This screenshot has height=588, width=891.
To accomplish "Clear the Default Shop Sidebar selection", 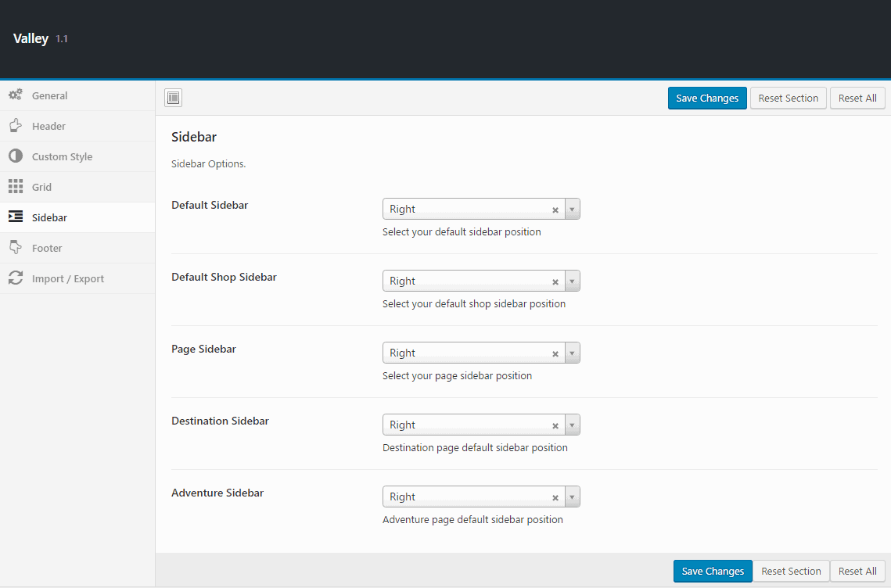I will pyautogui.click(x=555, y=281).
